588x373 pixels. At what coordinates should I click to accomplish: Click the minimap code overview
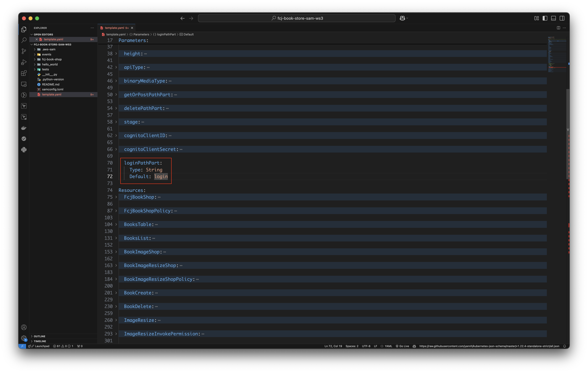[557, 54]
